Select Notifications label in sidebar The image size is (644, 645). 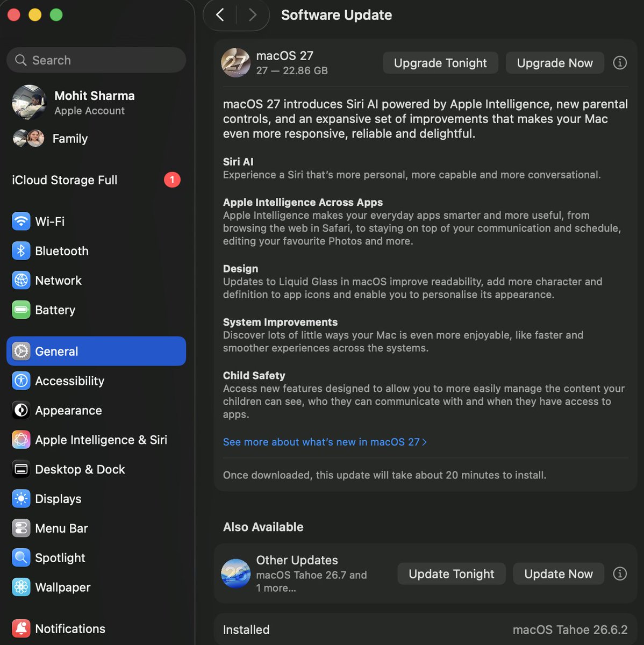[x=70, y=629]
